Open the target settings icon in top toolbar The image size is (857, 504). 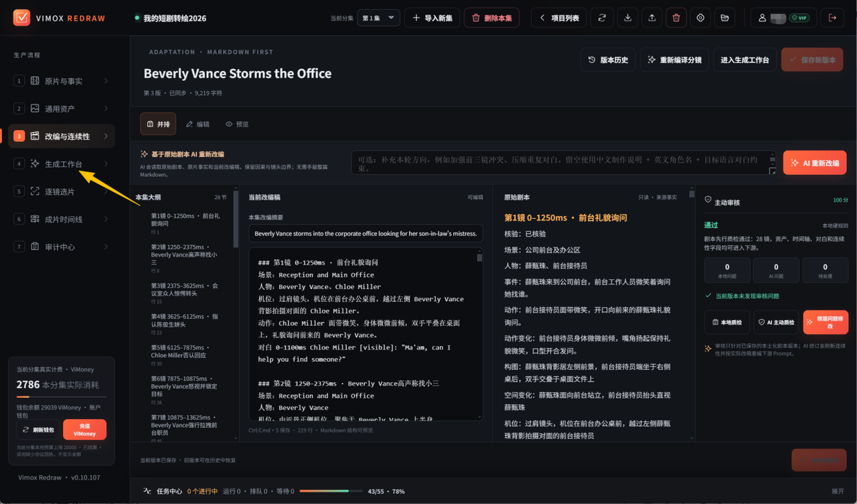point(700,18)
